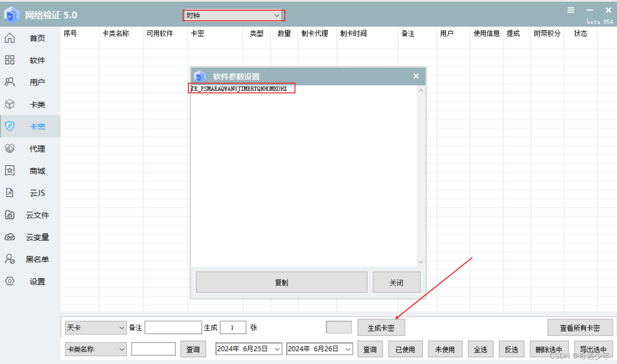
Task: Click the blocked user icon beside 黑名单
Action: [x=10, y=259]
